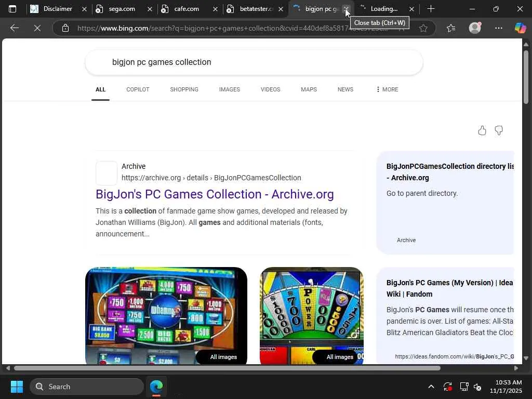Open the archive.org details URL breadcrumb
This screenshot has width=532, height=399.
[211, 178]
